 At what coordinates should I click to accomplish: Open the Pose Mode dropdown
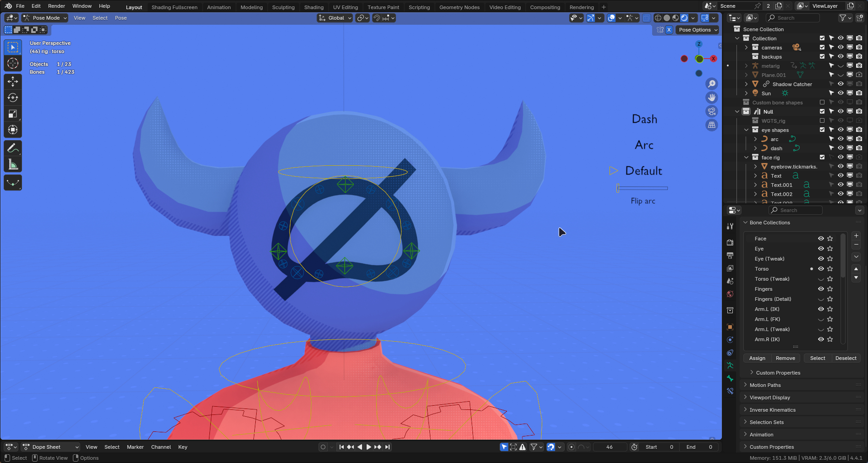(x=45, y=18)
